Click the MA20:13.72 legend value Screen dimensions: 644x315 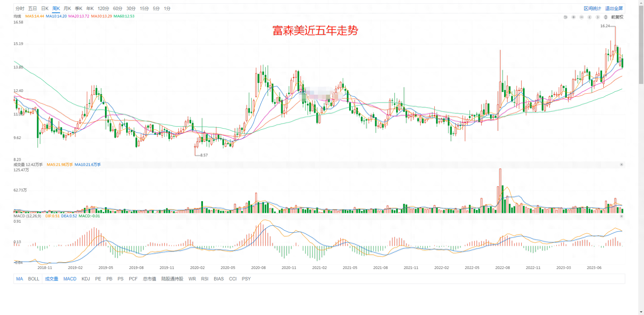(x=79, y=16)
